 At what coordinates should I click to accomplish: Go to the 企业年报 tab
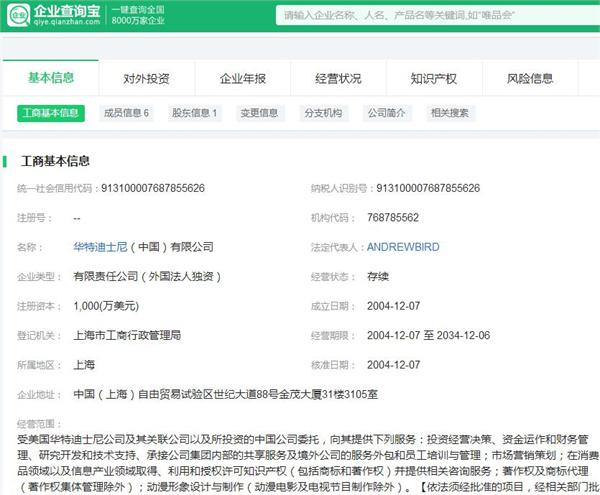click(x=242, y=79)
